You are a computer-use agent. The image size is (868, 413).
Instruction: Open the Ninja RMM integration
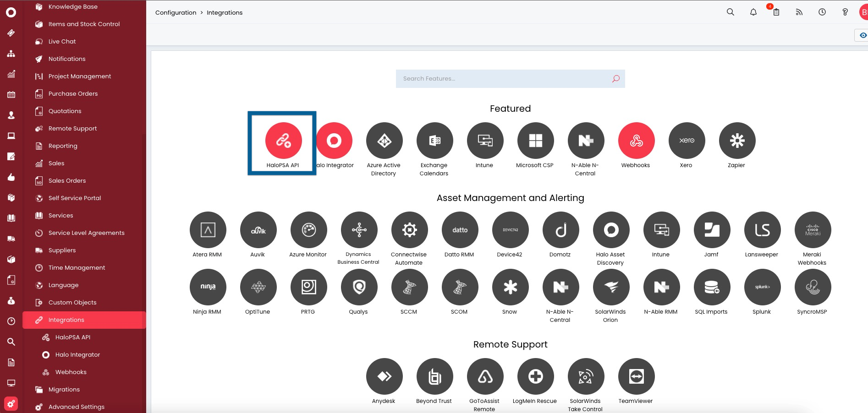click(208, 287)
